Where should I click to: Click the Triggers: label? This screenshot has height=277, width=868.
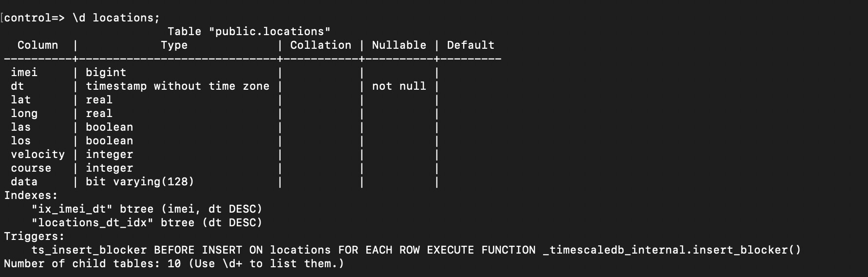click(34, 237)
